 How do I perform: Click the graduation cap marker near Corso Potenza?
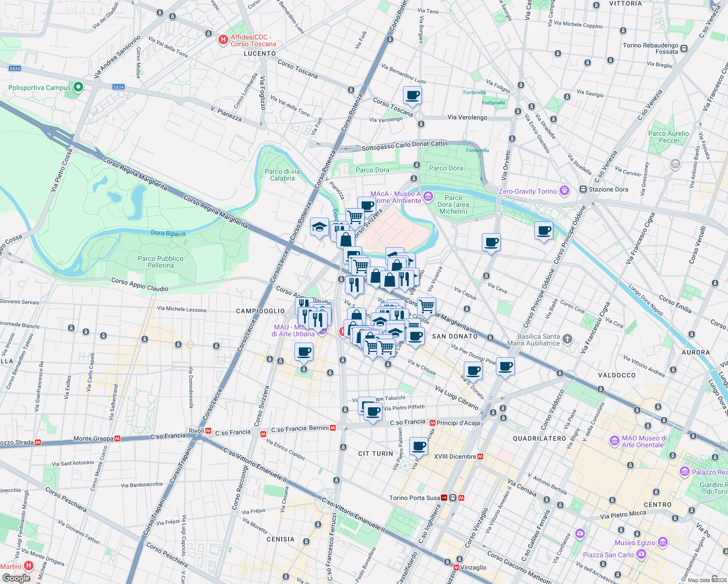click(319, 227)
